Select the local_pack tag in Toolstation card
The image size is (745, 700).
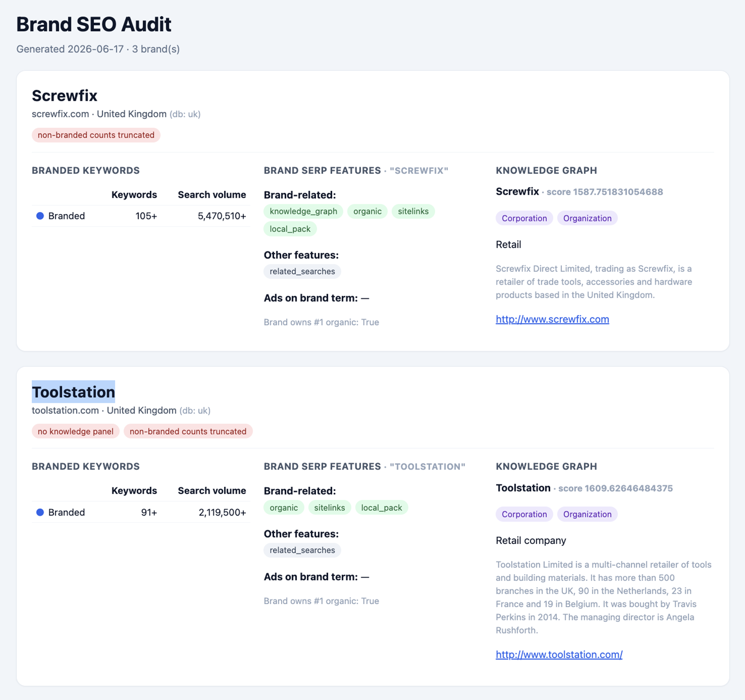[x=381, y=508]
